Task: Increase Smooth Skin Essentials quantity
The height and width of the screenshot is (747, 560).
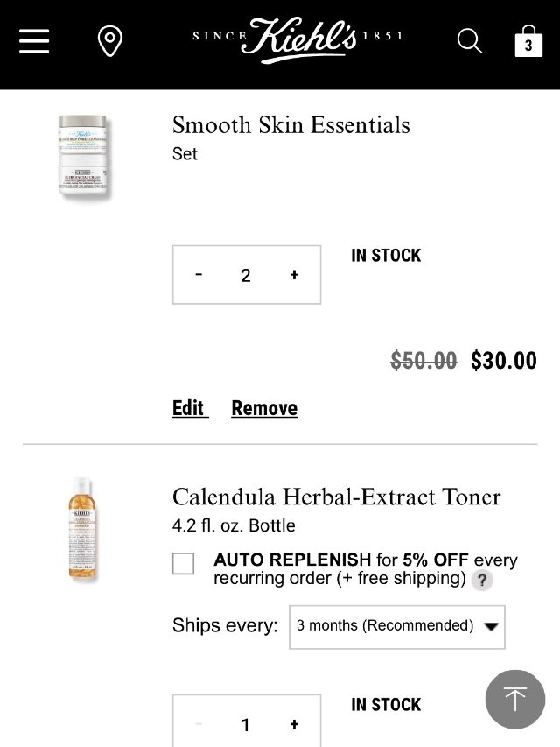Action: (294, 275)
